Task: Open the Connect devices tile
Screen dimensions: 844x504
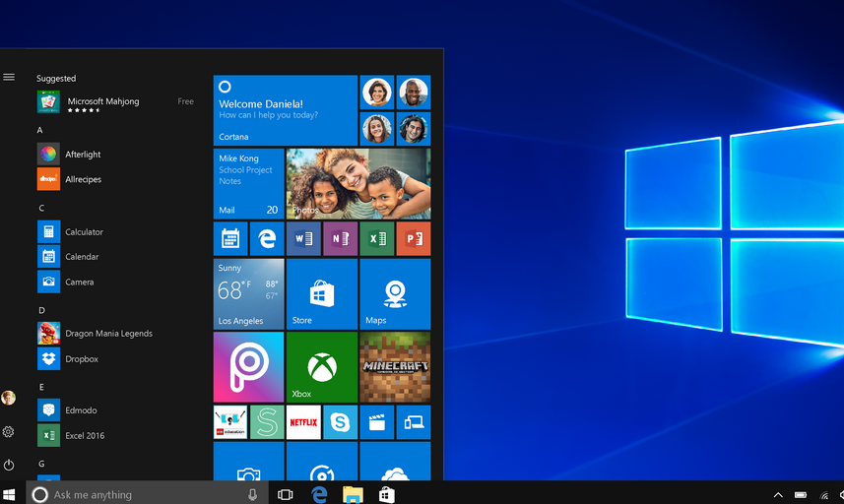Action: 414,422
